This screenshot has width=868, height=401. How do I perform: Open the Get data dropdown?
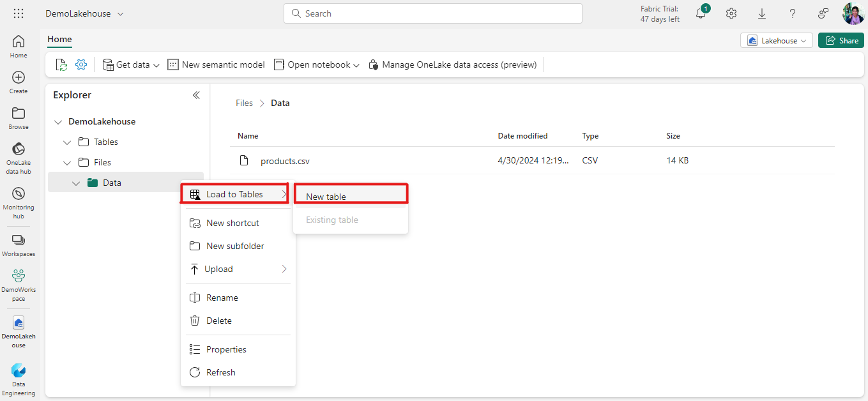[131, 64]
